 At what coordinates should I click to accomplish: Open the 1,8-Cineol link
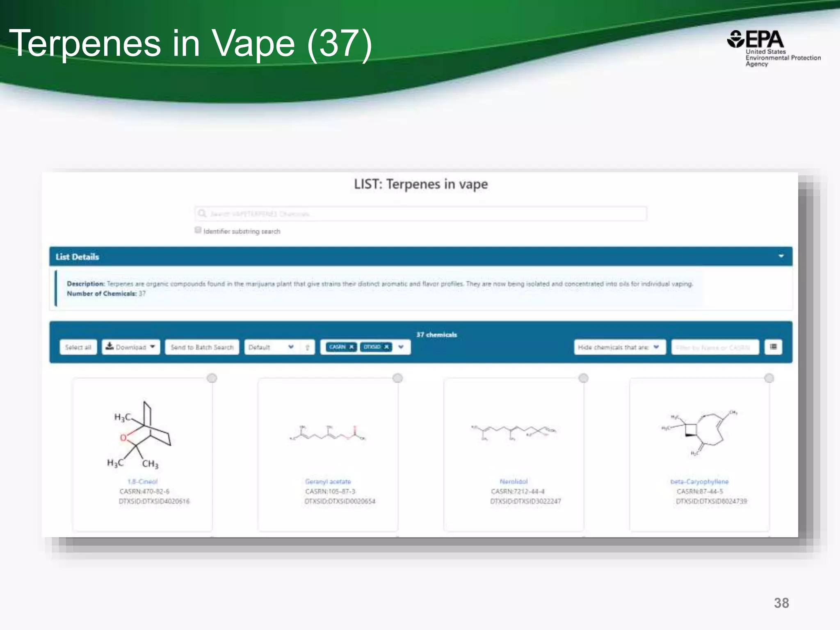click(x=142, y=482)
